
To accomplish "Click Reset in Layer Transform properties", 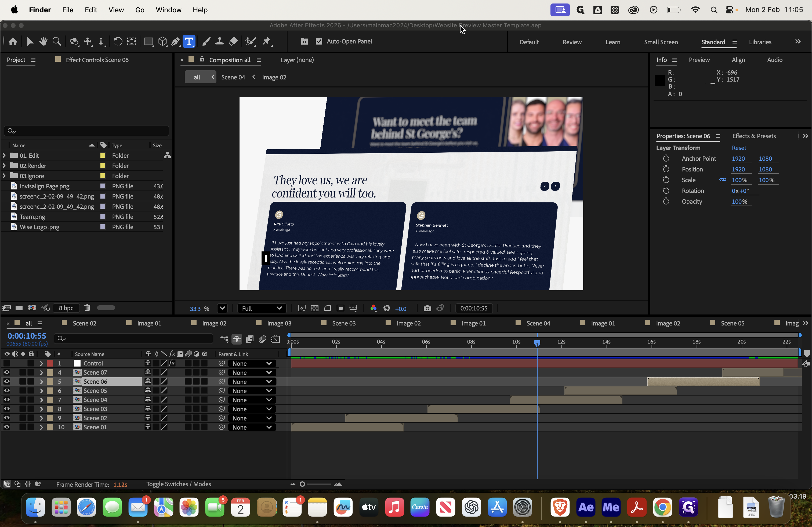I will pyautogui.click(x=739, y=148).
